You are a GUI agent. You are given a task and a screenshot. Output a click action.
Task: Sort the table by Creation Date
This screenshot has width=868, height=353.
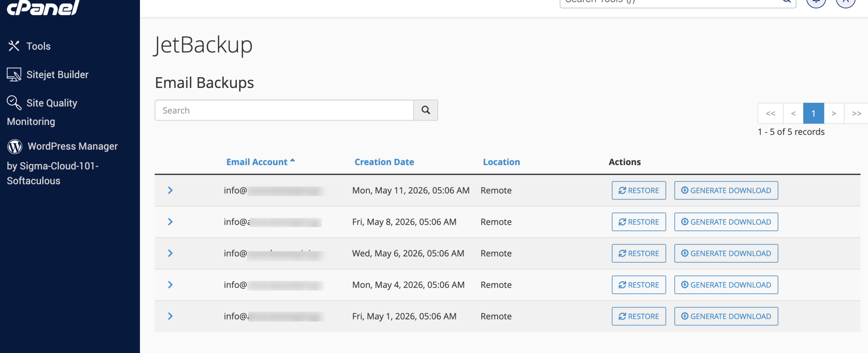pos(384,162)
